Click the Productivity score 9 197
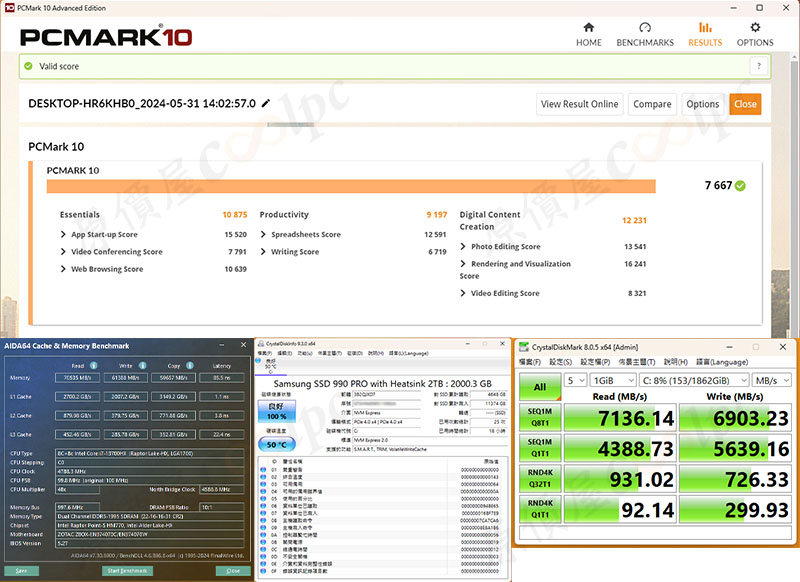 tap(437, 215)
